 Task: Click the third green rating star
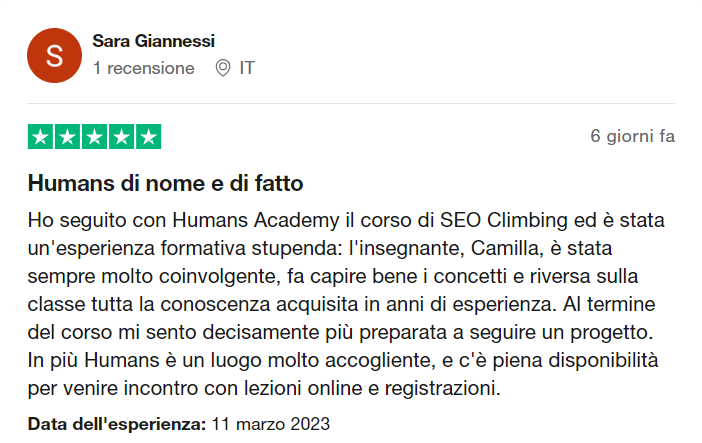point(94,137)
